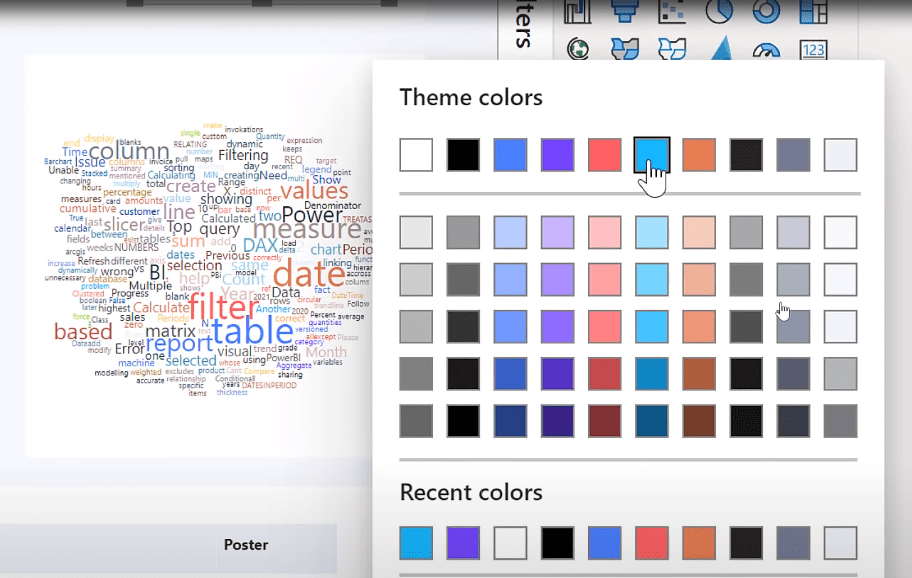This screenshot has width=912, height=578.
Task: Open the Poster page tab
Action: pyautogui.click(x=246, y=545)
